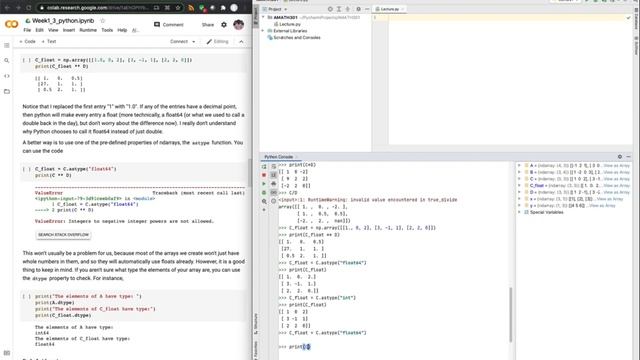Open the Colab Tools menu
This screenshot has width=640, height=360.
point(107,30)
